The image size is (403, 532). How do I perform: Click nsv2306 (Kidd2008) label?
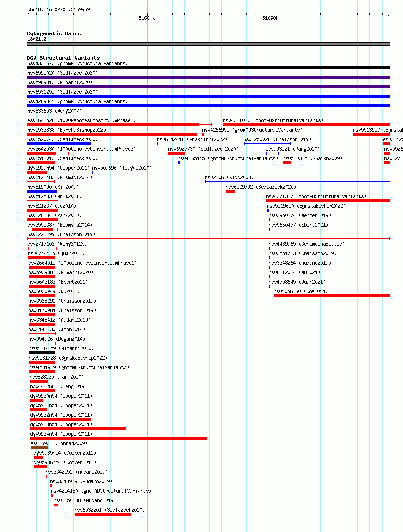(229, 177)
